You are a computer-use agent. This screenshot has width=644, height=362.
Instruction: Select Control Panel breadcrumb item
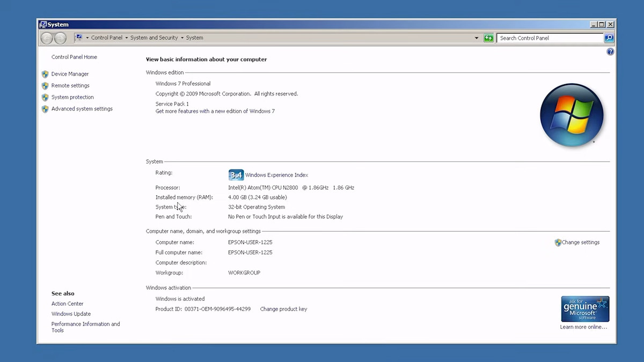107,38
